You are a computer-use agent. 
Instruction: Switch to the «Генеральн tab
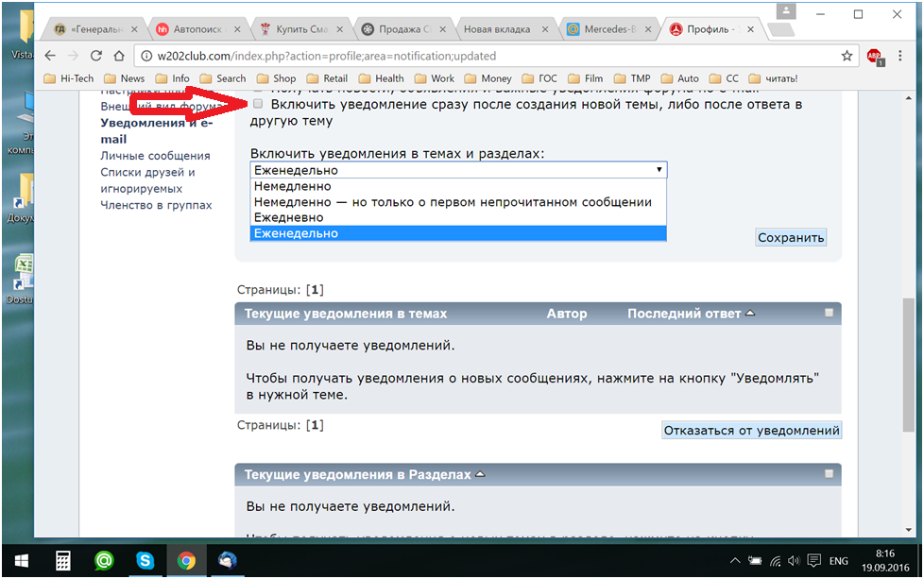pyautogui.click(x=94, y=29)
